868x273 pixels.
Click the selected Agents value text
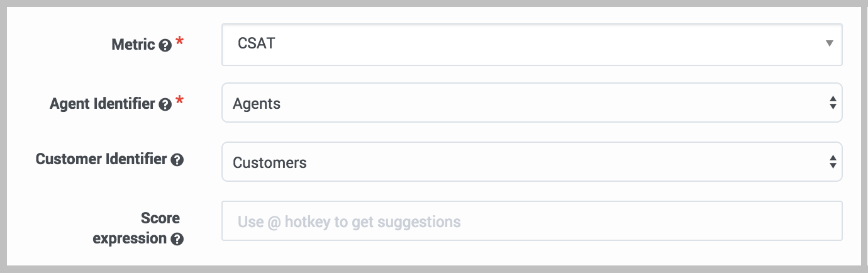point(257,103)
